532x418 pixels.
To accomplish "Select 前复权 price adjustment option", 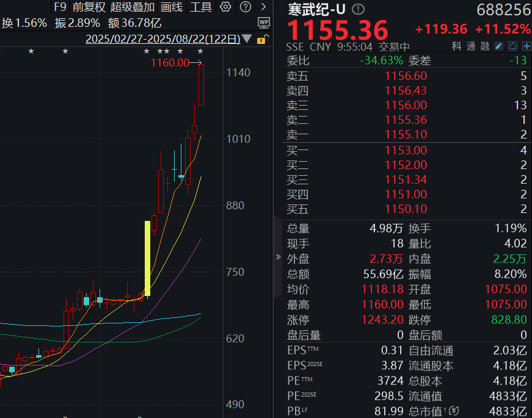I will point(89,7).
